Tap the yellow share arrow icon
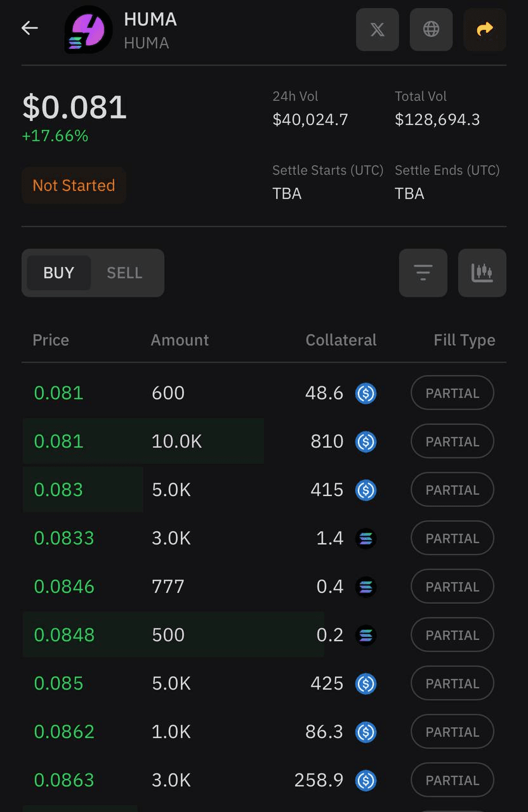The height and width of the screenshot is (812, 528). tap(485, 29)
